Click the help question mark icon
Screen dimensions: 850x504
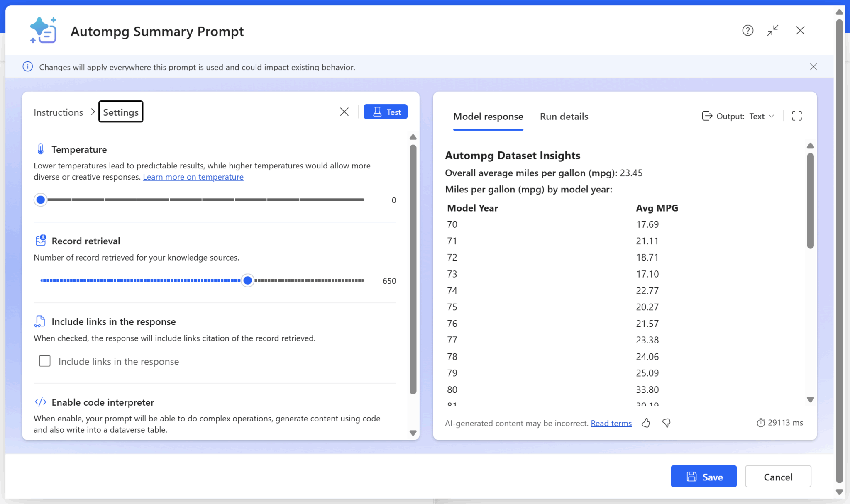coord(747,30)
